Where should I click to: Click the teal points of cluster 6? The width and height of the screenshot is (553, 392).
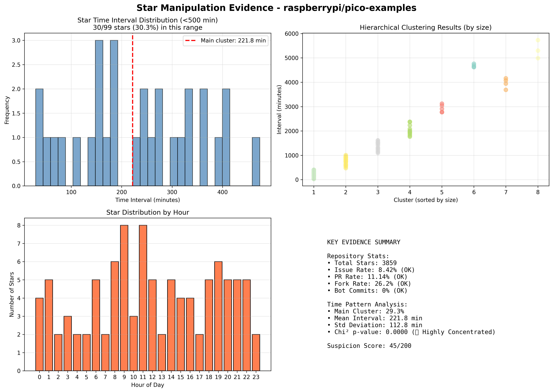coord(474,65)
